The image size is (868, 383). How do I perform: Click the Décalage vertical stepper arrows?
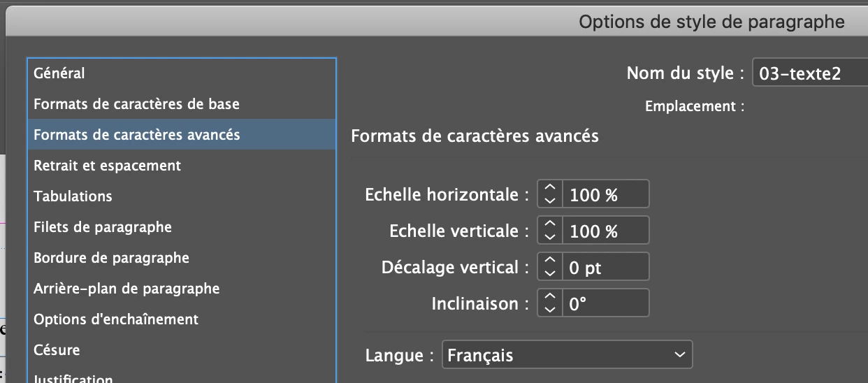[x=550, y=267]
